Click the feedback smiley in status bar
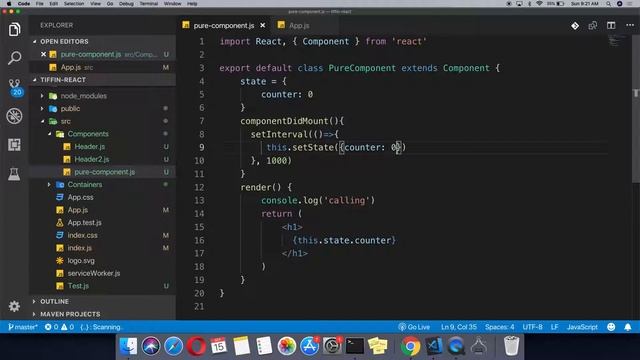The width and height of the screenshot is (640, 360). click(x=611, y=327)
